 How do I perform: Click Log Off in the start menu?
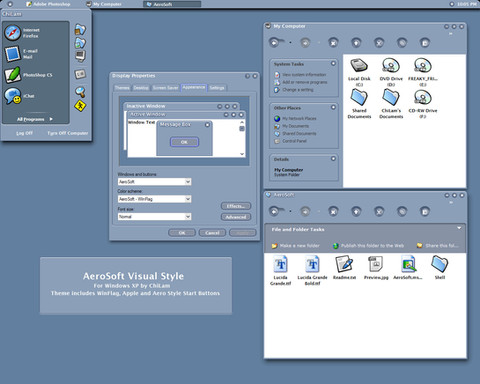click(25, 133)
